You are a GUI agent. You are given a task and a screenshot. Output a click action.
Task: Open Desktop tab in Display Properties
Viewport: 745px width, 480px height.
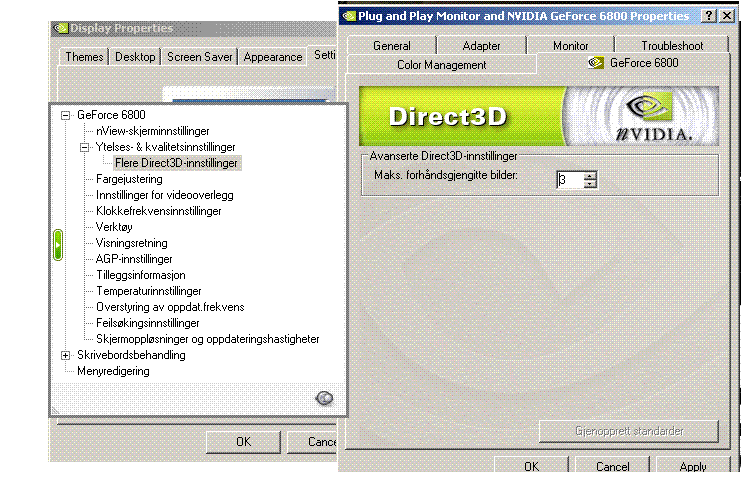tap(135, 57)
